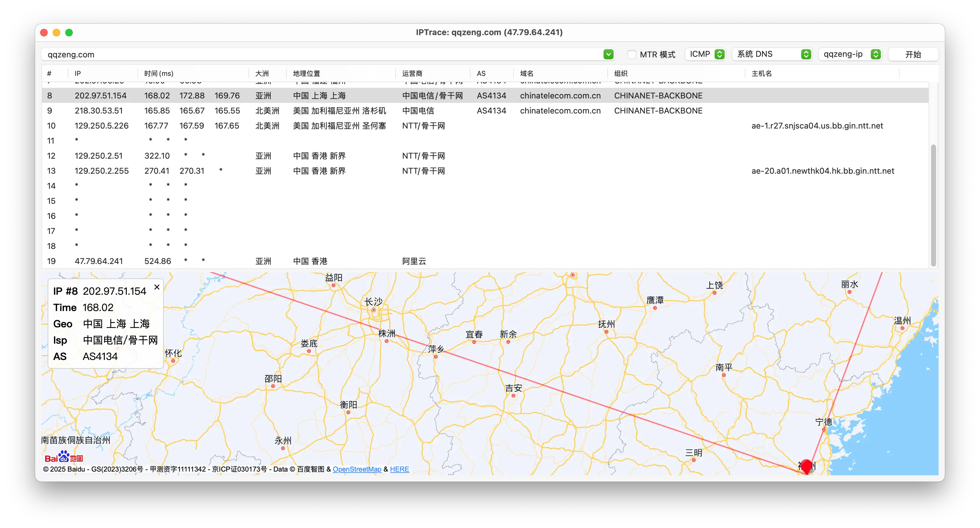
Task: Select hop 10 IP 129.250.5.226
Action: (102, 126)
